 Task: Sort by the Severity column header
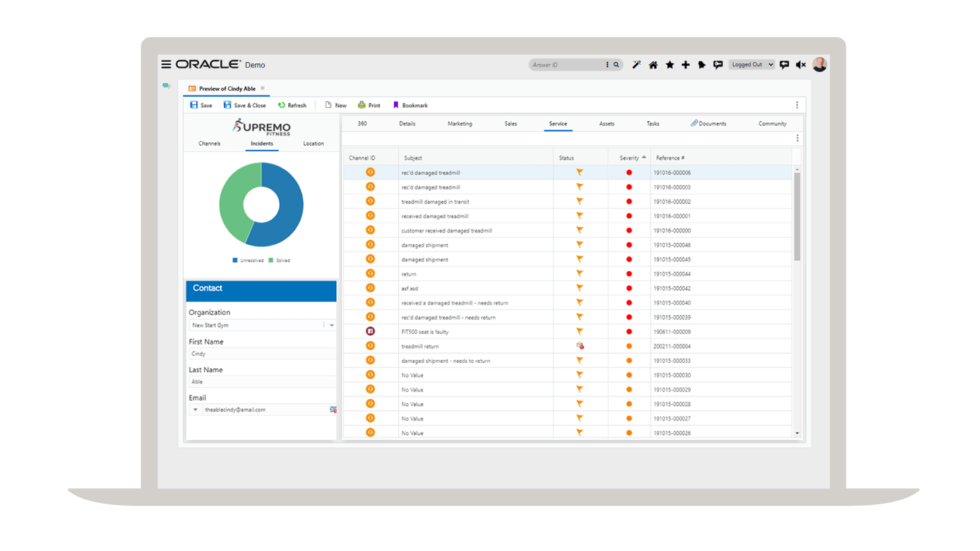[629, 158]
